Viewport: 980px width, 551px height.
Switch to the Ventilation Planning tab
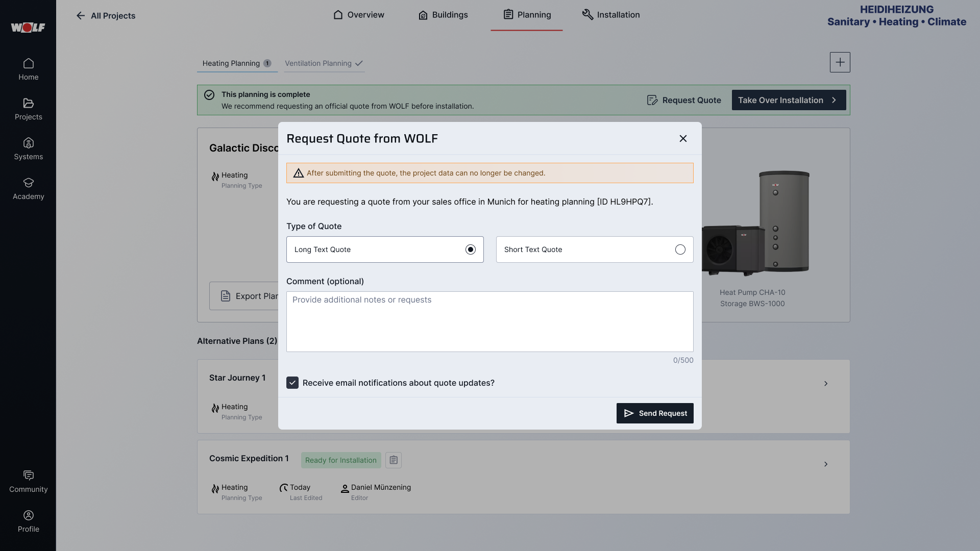[318, 63]
